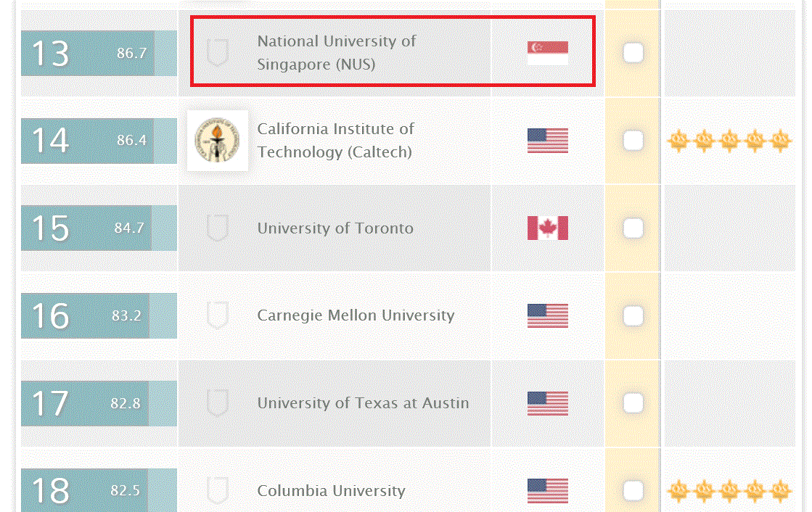Click the Canadian flag for University of Toronto
Image resolution: width=812 pixels, height=512 pixels.
(x=547, y=227)
